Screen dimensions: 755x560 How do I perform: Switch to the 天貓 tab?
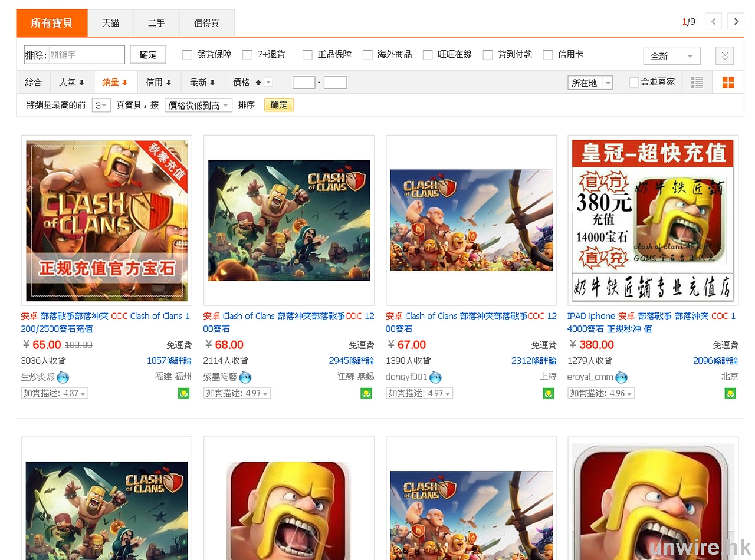(x=110, y=23)
